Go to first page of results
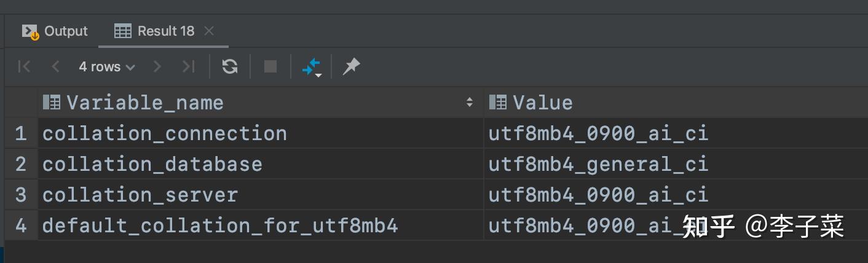The width and height of the screenshot is (868, 263). point(25,66)
